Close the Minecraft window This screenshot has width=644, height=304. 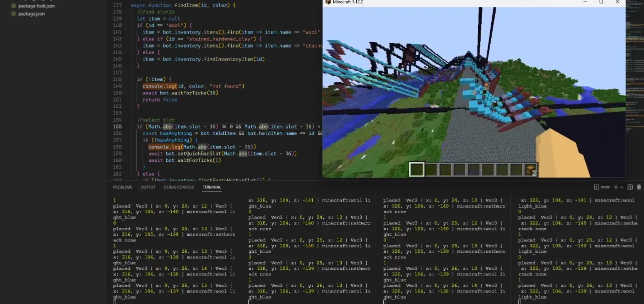[618, 2]
